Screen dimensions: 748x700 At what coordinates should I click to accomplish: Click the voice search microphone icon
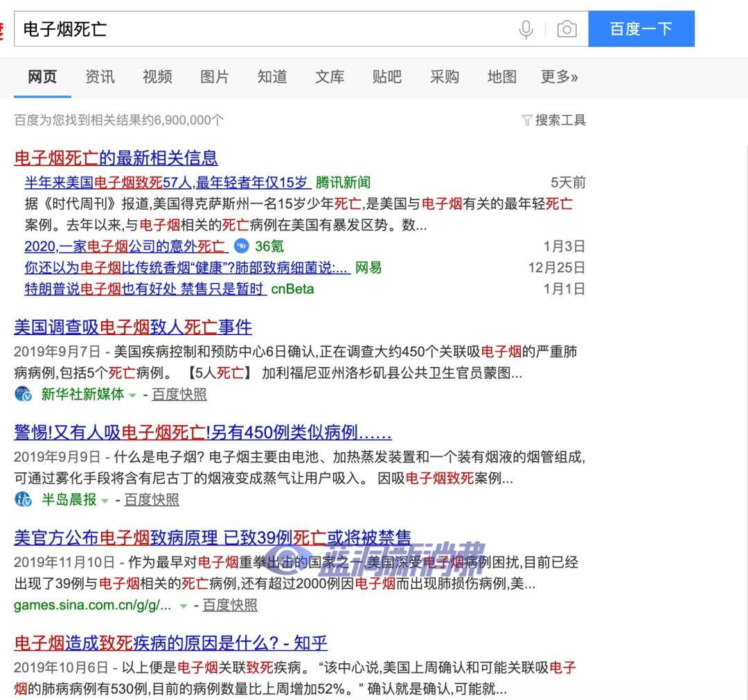pos(526,29)
